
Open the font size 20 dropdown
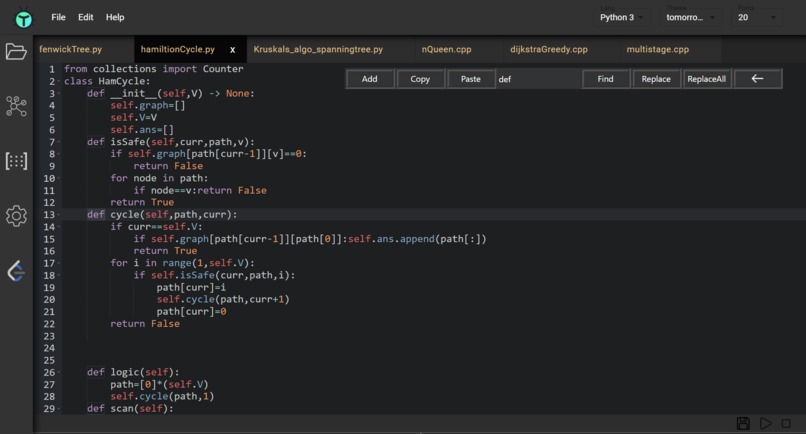tap(756, 17)
